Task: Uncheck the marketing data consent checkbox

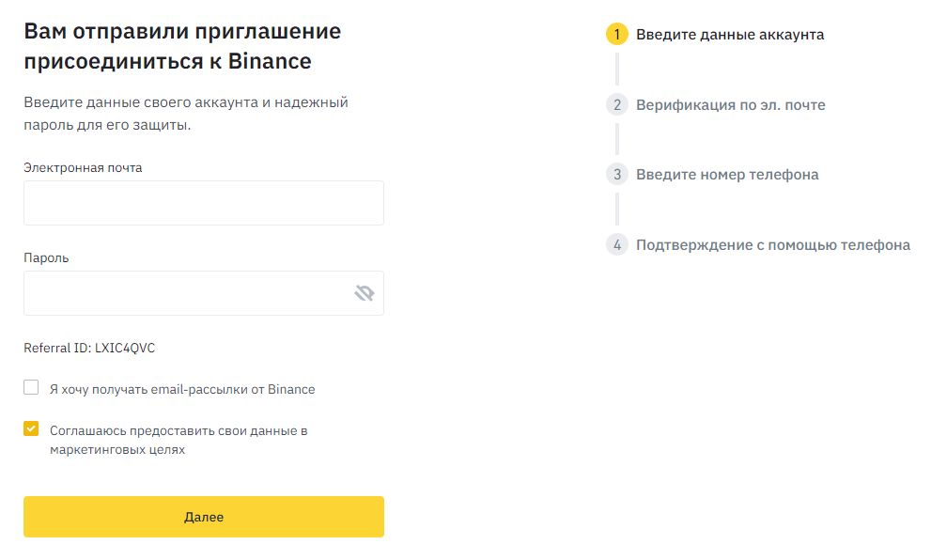Action: (x=31, y=428)
